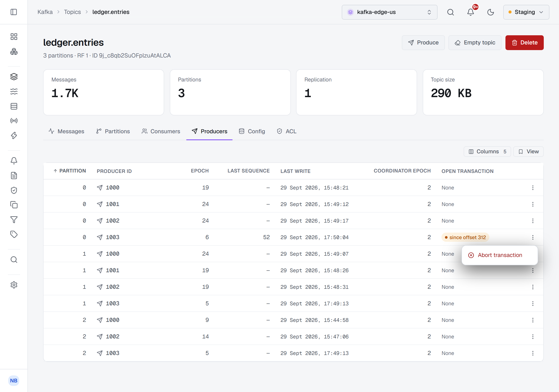The image size is (559, 392).
Task: Go to Topics breadcrumb link
Action: tap(72, 12)
